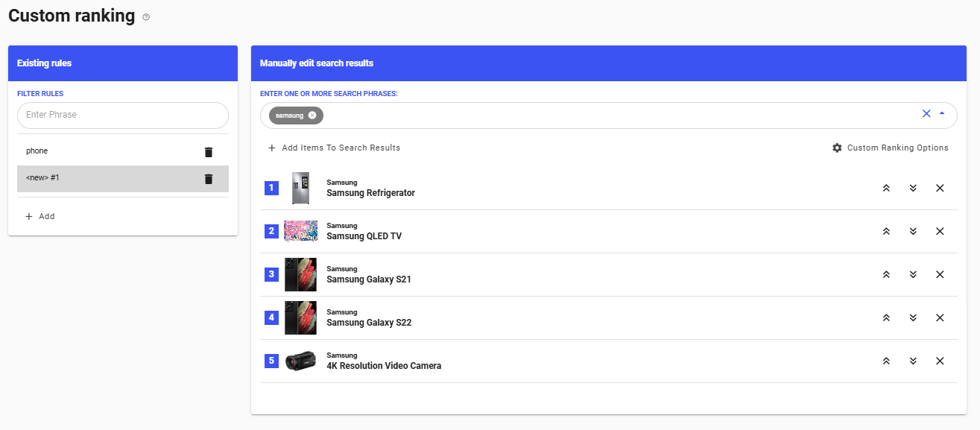Screen dimensions: 980x430
Task: Move Samsung QLED TV down in ranking
Action: 913,231
